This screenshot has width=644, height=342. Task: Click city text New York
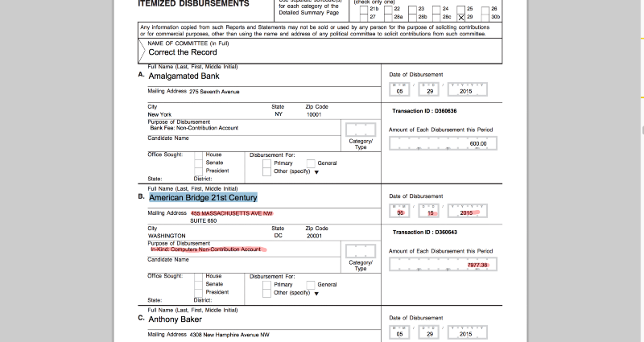click(159, 114)
